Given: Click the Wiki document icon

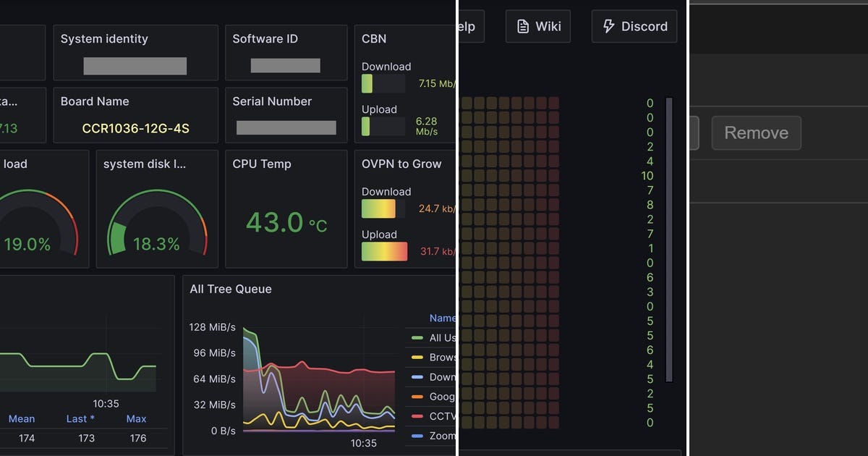Looking at the screenshot, I should click(x=523, y=26).
